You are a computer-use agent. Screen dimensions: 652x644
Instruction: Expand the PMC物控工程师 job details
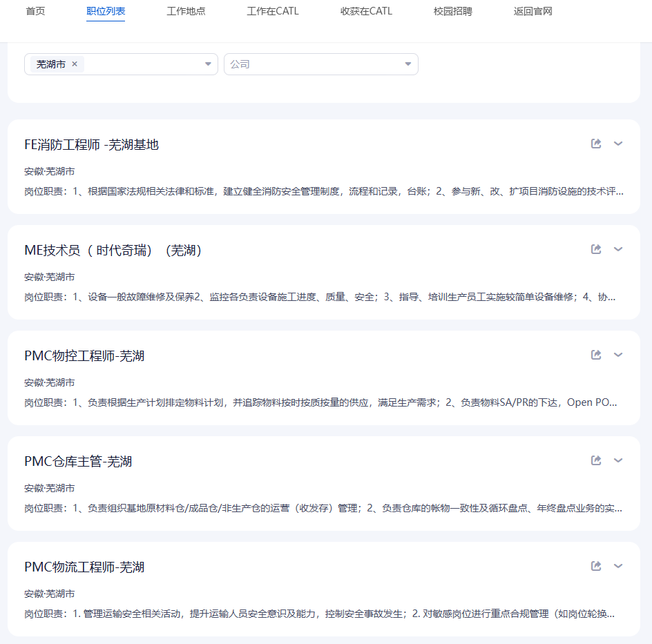coord(618,354)
